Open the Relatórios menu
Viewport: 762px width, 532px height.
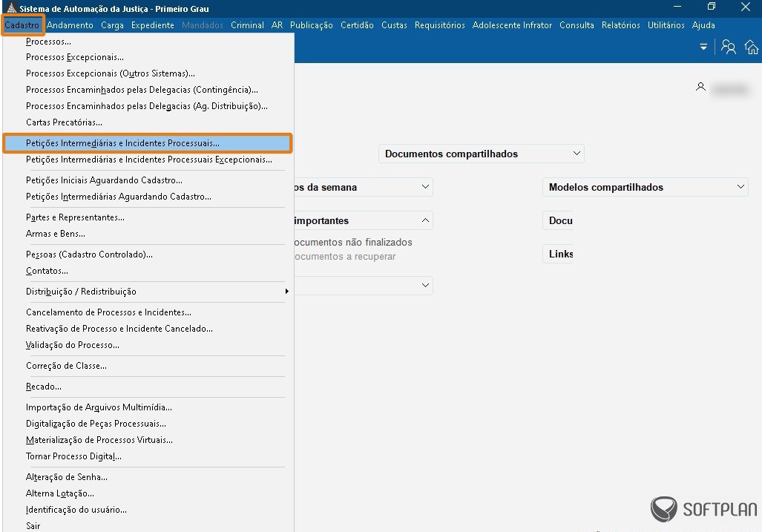pos(621,25)
